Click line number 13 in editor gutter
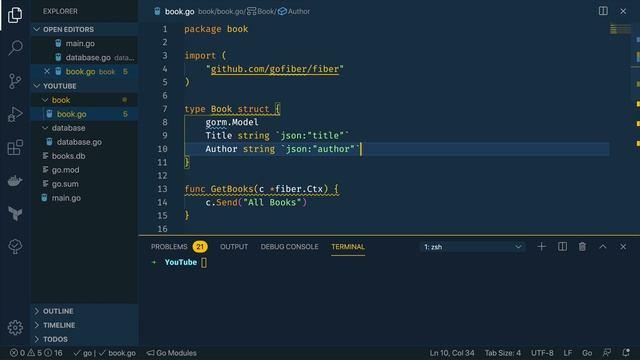 pyautogui.click(x=162, y=189)
